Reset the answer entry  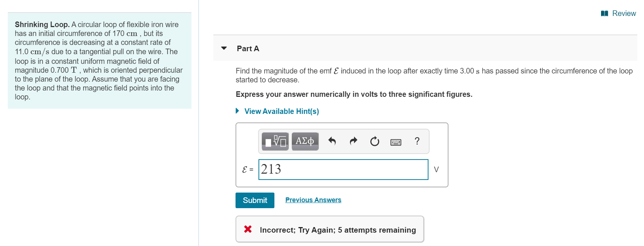(x=374, y=141)
